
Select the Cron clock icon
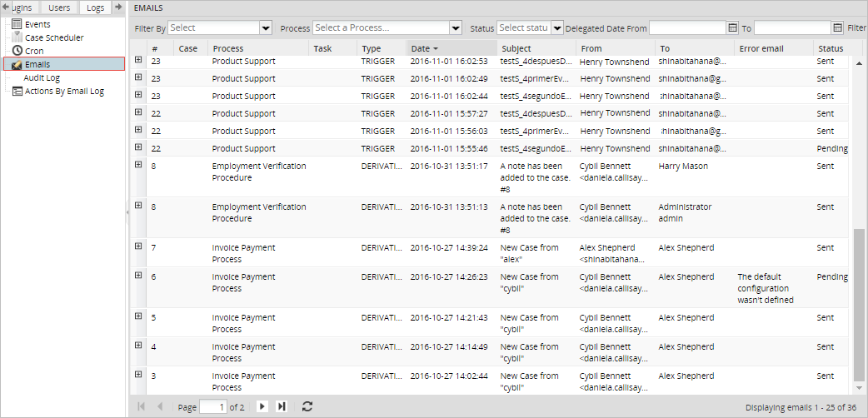(17, 51)
